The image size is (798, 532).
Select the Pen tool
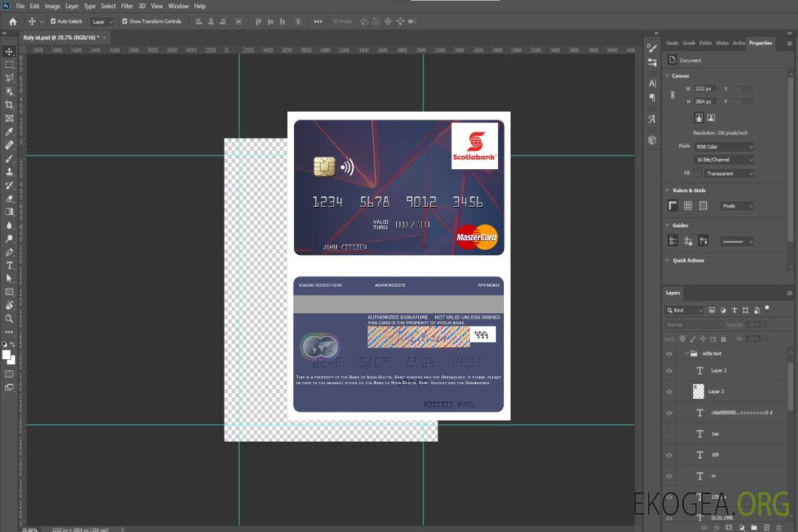9,252
